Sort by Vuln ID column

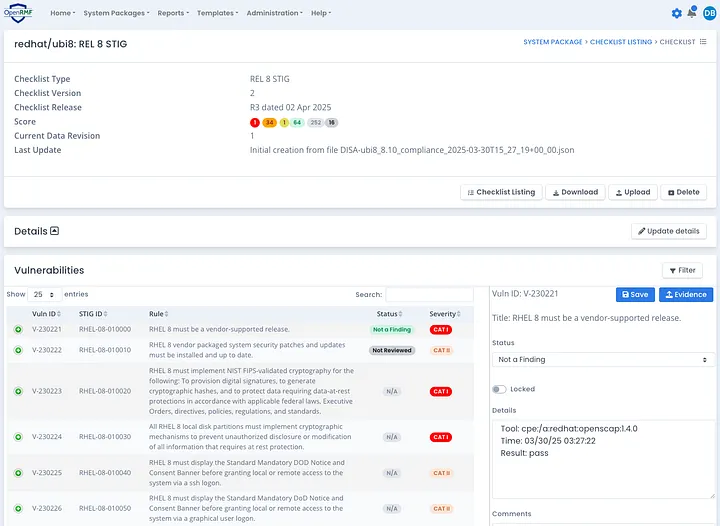coord(46,314)
